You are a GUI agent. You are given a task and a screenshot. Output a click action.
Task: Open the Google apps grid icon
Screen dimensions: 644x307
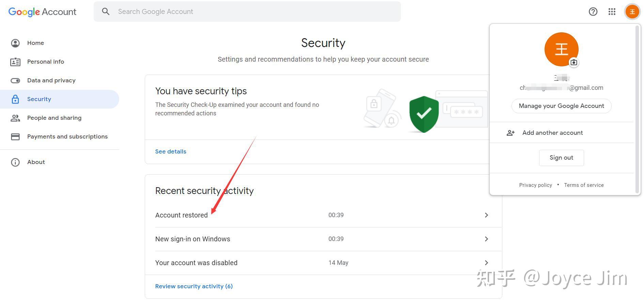pyautogui.click(x=612, y=12)
